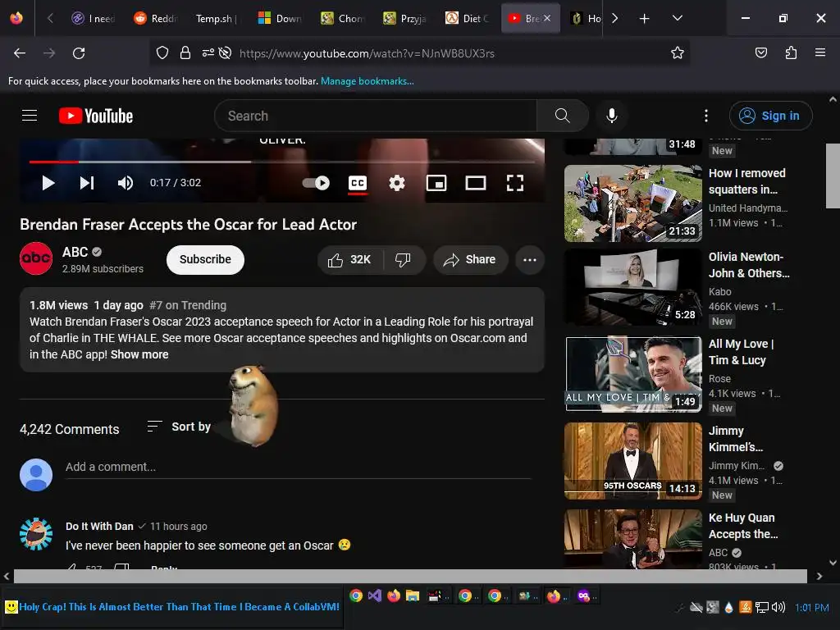
Task: Start voice search with the microphone
Action: (x=612, y=116)
